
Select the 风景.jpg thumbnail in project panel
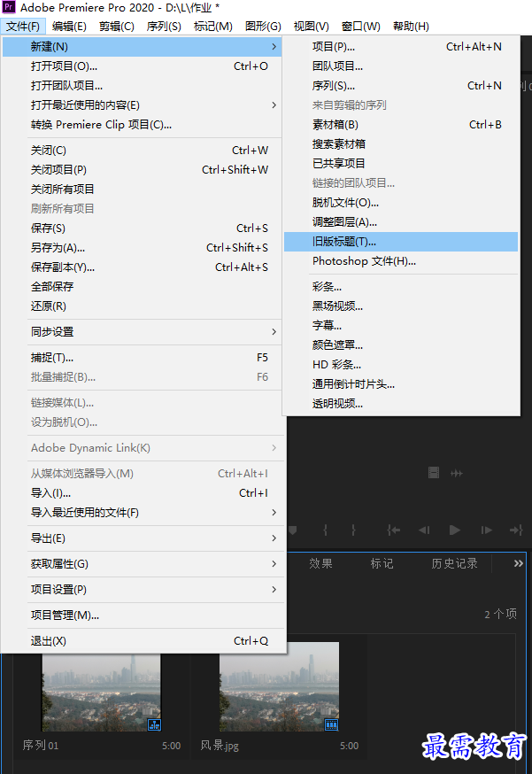(280, 686)
